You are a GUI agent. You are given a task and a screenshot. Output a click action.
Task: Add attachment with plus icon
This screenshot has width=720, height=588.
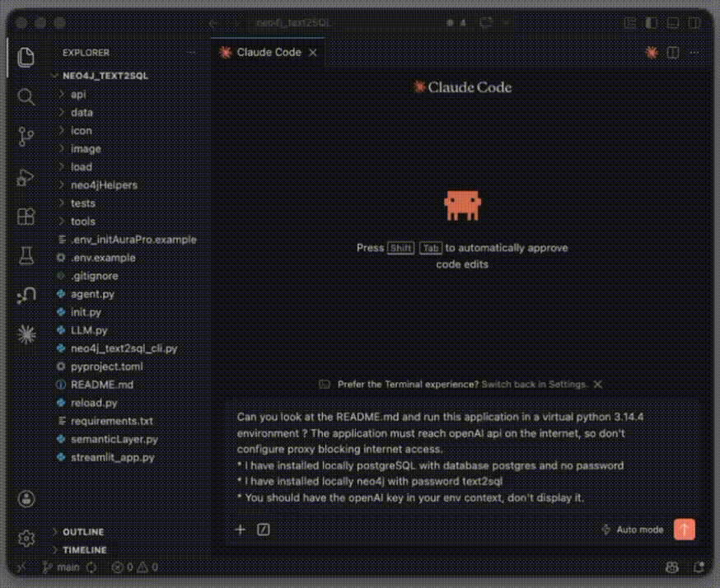tap(241, 530)
